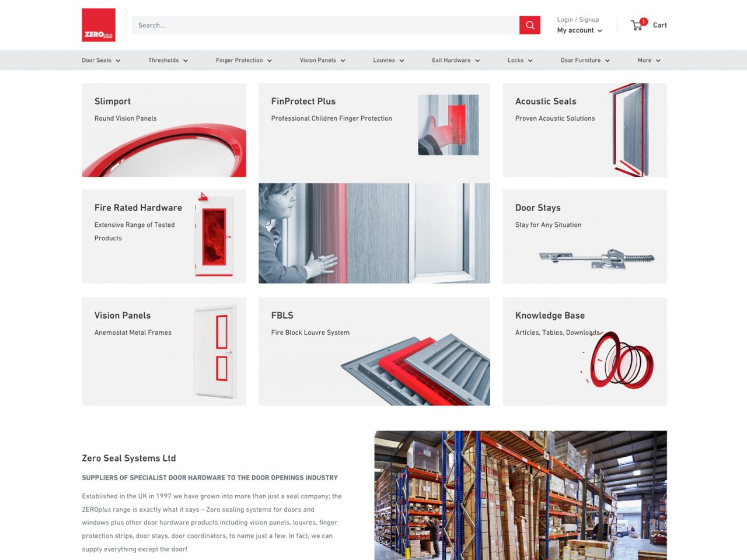This screenshot has width=747, height=560.
Task: Open the Fire Rated Hardware tile
Action: tap(164, 236)
